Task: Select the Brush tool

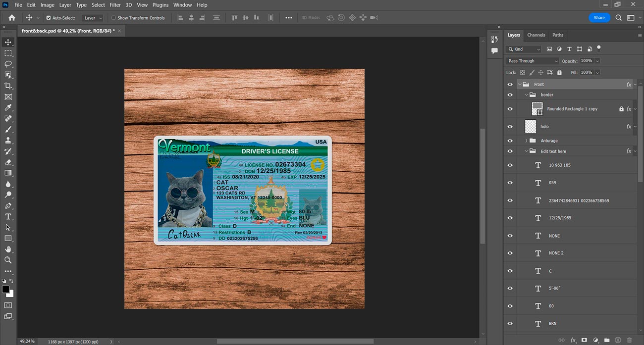Action: [8, 129]
